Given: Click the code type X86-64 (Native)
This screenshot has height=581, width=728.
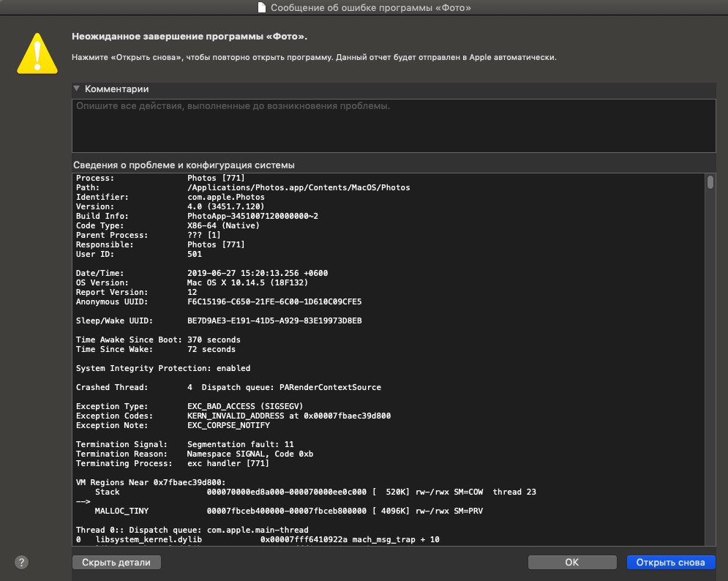Looking at the screenshot, I should pos(223,225).
